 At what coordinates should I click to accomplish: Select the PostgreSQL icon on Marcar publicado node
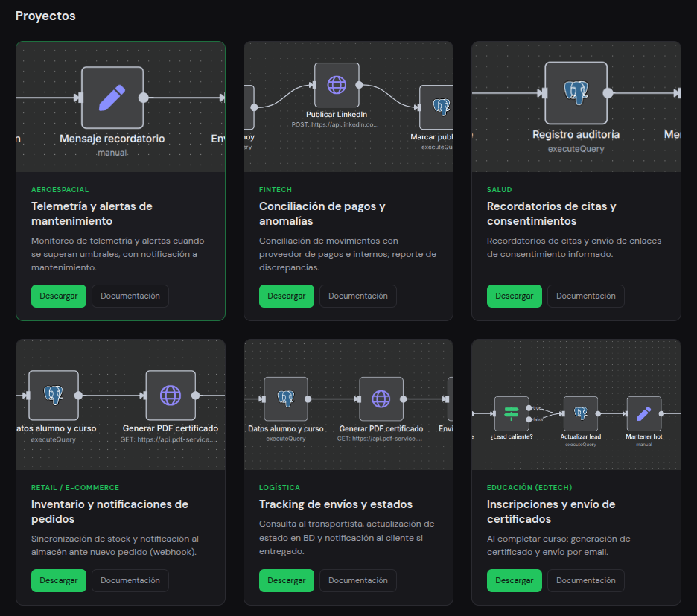440,107
